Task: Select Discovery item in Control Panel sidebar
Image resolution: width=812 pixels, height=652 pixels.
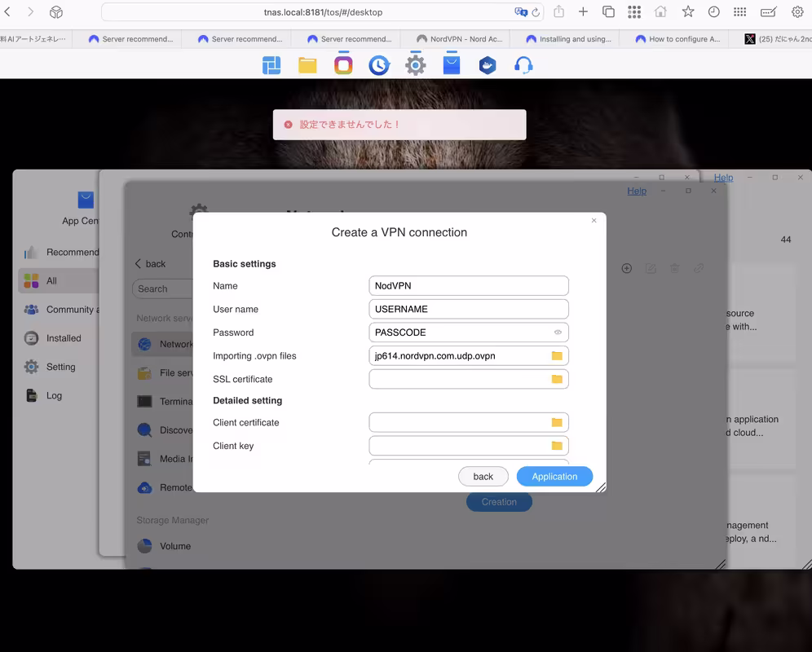Action: (162, 430)
